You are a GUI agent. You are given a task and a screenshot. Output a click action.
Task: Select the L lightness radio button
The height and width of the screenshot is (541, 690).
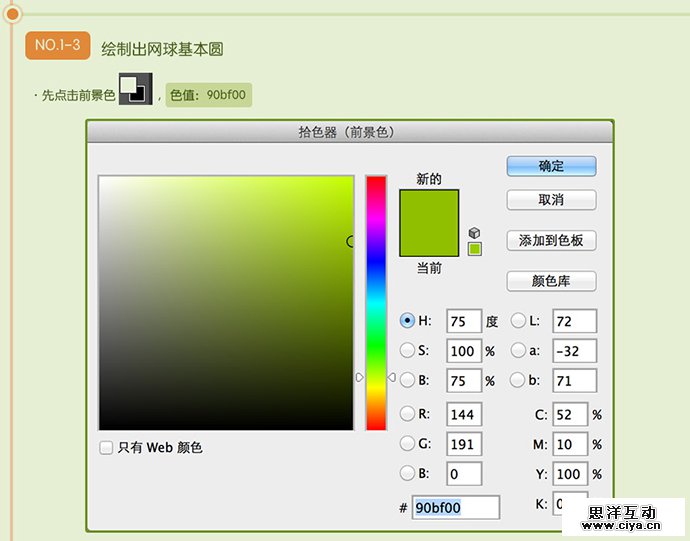(518, 320)
